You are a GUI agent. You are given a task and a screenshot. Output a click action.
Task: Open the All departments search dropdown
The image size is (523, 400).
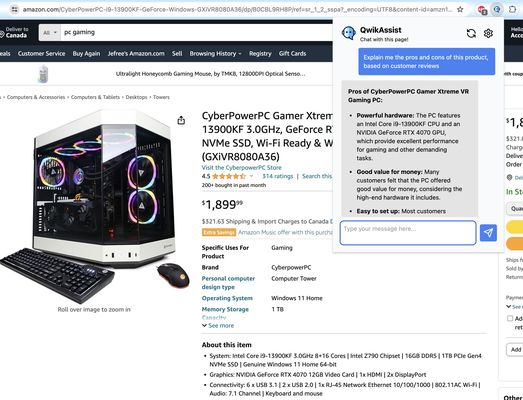tap(50, 33)
